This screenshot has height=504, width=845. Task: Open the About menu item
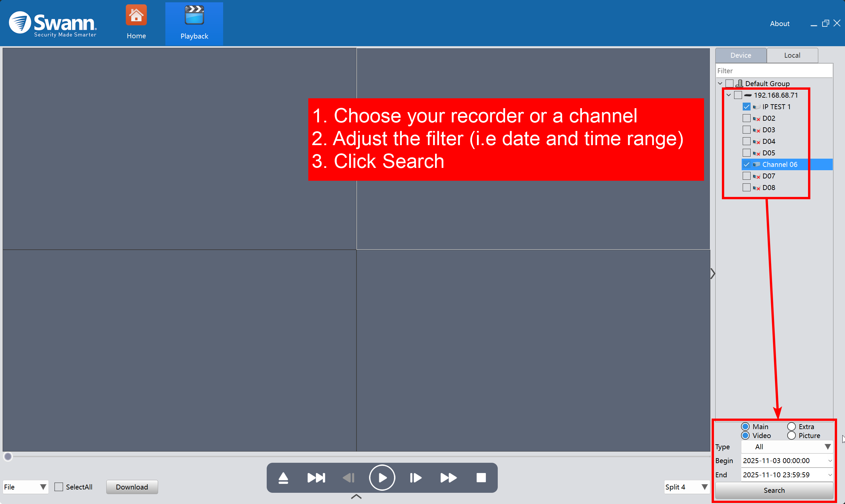(779, 23)
